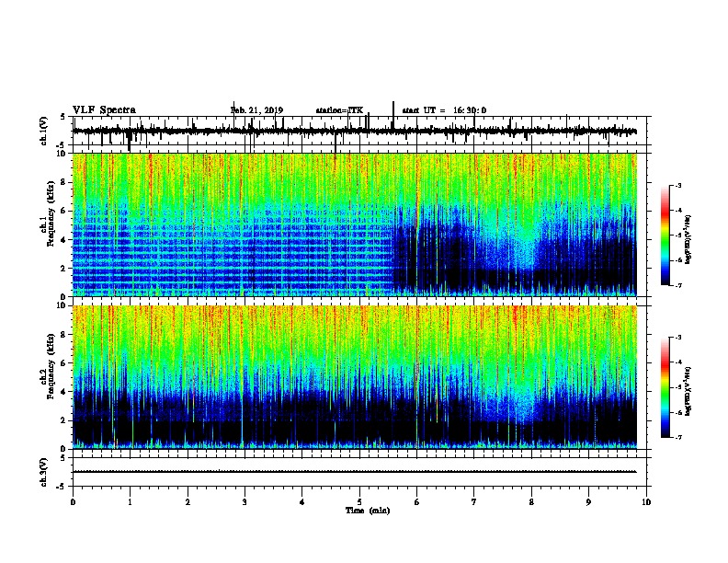Viewport: 728px width, 563px height.
Task: Click the "-7" tick on ch.2 colorbar
Action: coord(677,437)
